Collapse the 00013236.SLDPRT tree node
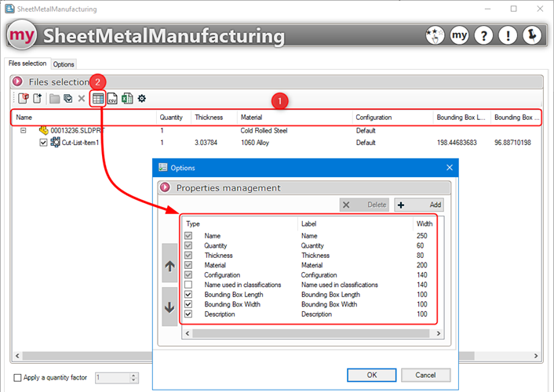This screenshot has width=554, height=392. (24, 130)
